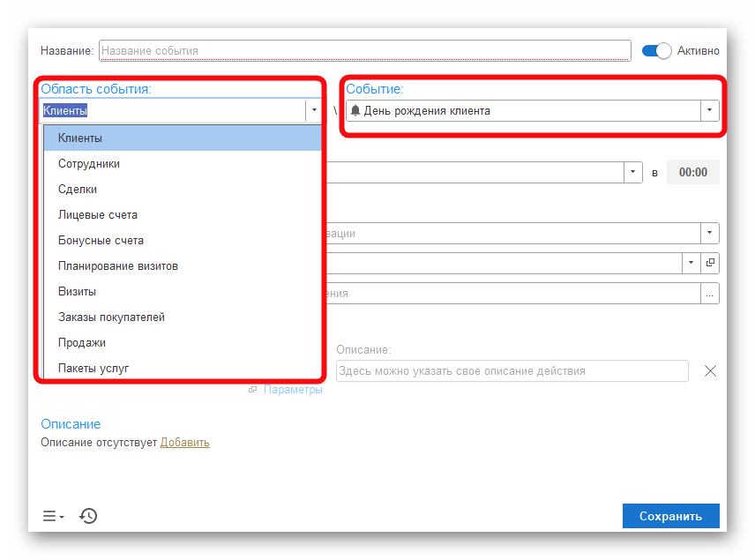Image resolution: width=755 pixels, height=560 pixels.
Task: Collapse the Область события dropdown arrow
Action: click(314, 111)
